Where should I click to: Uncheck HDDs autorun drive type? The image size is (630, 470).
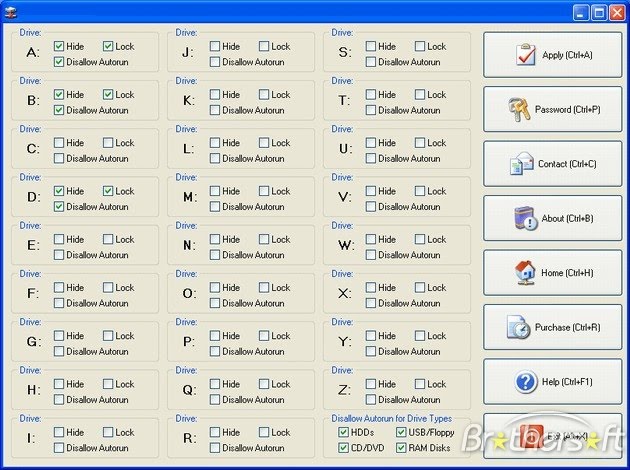tap(343, 432)
